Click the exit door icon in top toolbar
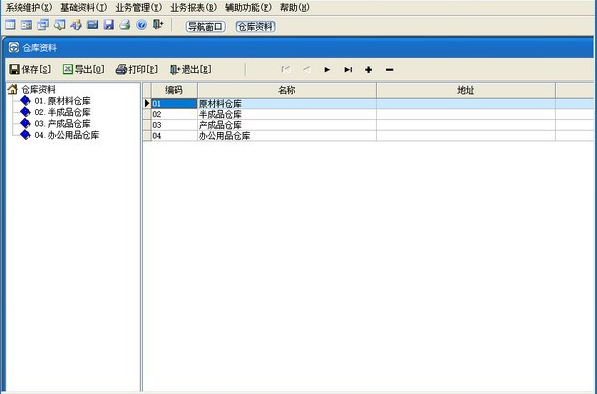This screenshot has width=597, height=394. (x=158, y=25)
